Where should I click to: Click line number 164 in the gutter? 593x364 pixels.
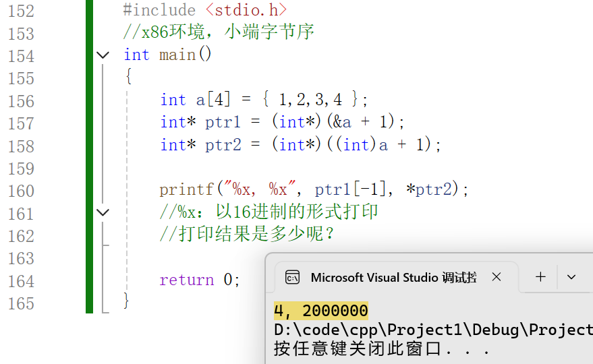(x=21, y=281)
